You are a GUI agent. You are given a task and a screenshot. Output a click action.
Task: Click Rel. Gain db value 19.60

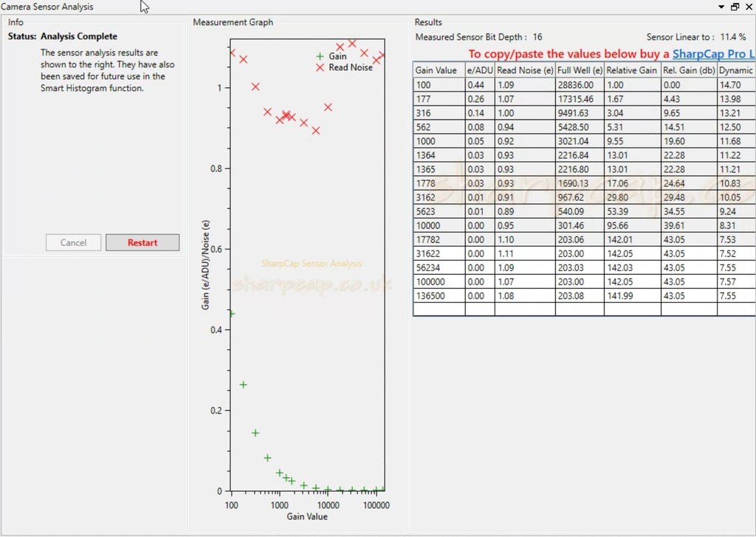pyautogui.click(x=689, y=141)
